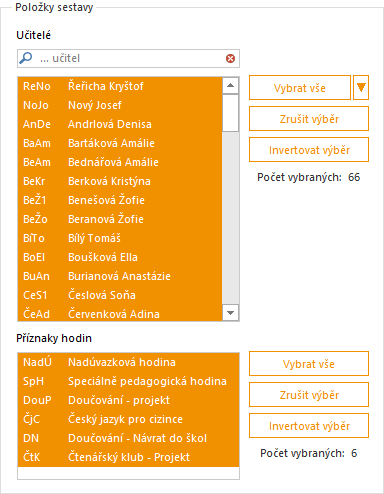Viewport: 384px width, 494px height.
Task: Select teacher Červenková Adina
Action: [120, 314]
